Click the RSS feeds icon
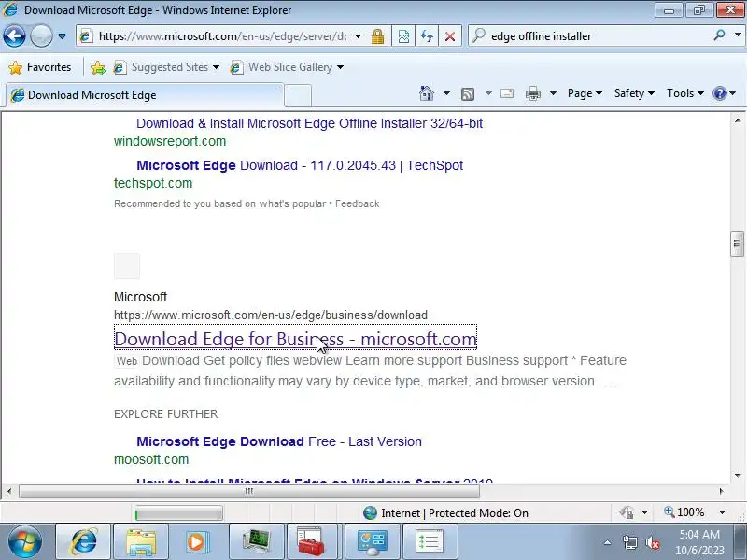The width and height of the screenshot is (747, 560). [x=468, y=94]
